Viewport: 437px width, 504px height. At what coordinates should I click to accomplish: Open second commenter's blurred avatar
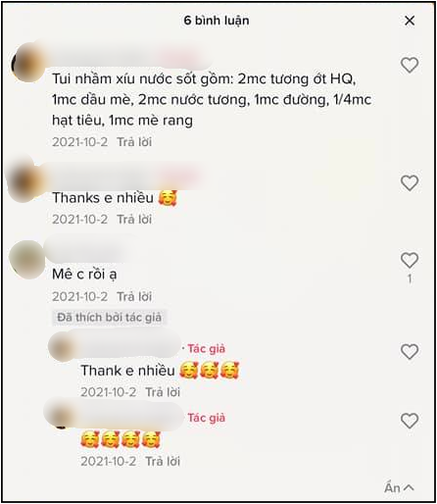[26, 181]
